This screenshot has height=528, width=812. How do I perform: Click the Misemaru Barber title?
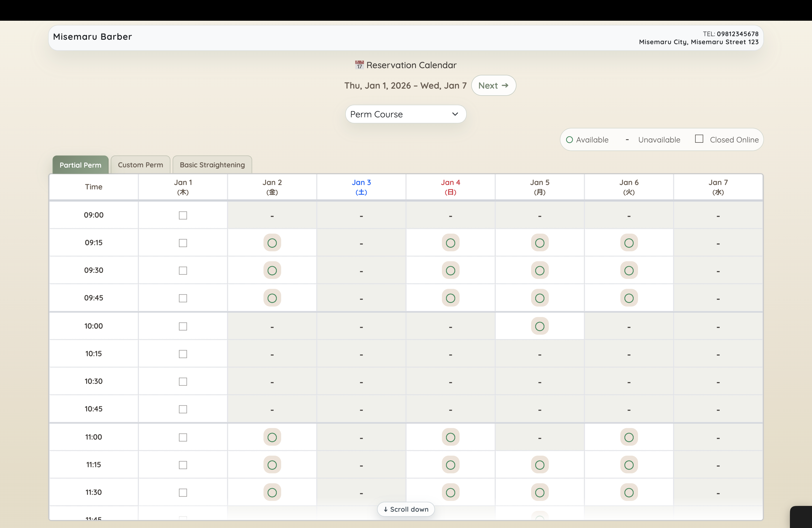pos(93,37)
